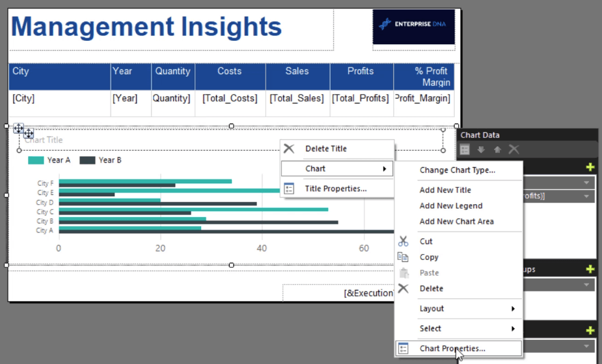
Task: Click Delete Title in the context menu
Action: click(x=325, y=149)
